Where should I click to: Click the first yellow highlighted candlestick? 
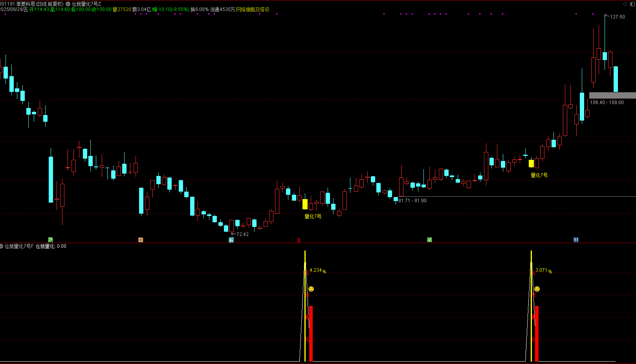tap(305, 204)
